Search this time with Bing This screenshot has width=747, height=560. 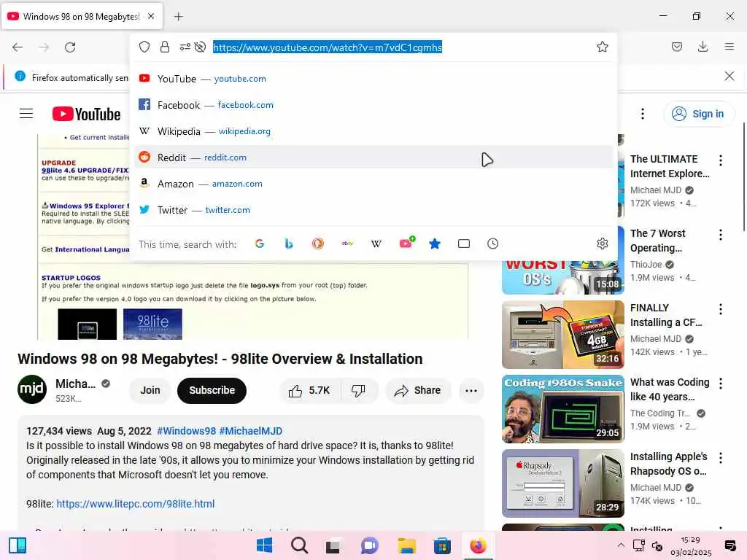point(289,244)
